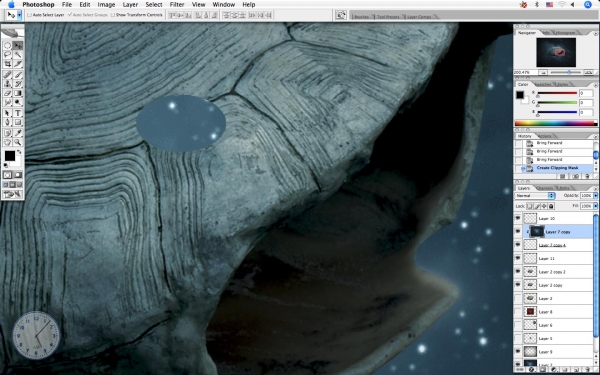Select the Crop tool

pos(7,64)
